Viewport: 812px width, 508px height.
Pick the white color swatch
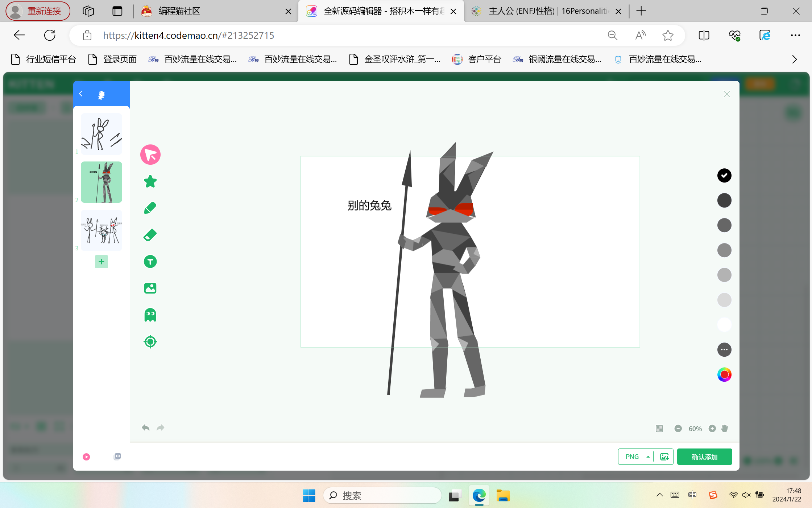(724, 325)
